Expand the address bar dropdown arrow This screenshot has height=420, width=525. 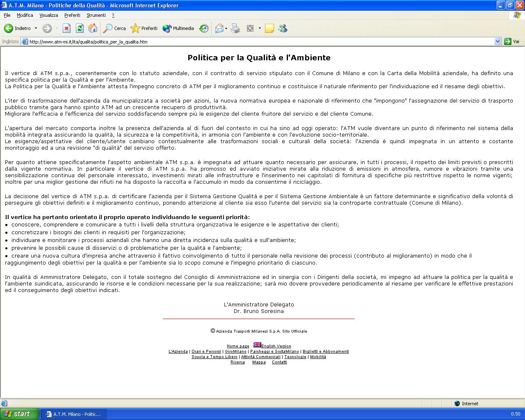click(498, 41)
